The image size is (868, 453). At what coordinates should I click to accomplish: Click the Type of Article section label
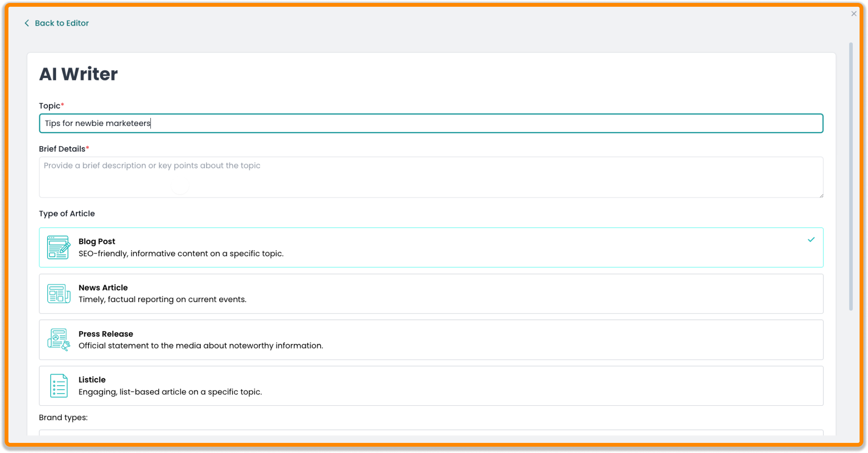[67, 214]
